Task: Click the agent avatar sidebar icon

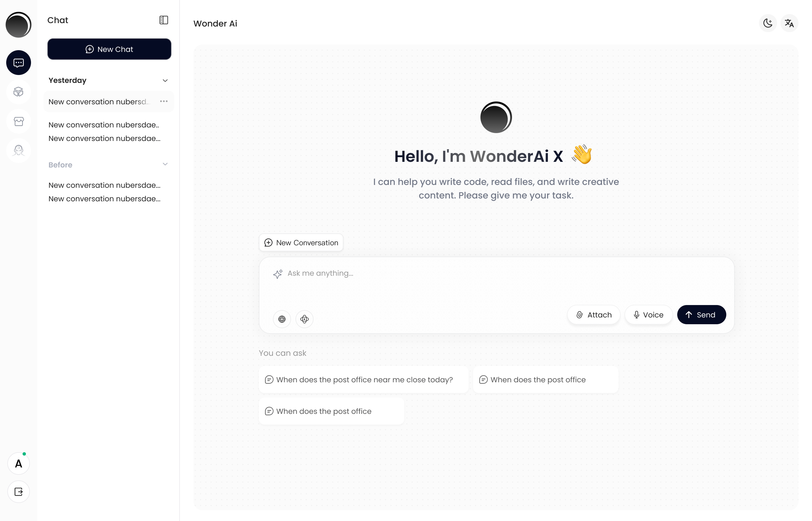Action: click(18, 150)
